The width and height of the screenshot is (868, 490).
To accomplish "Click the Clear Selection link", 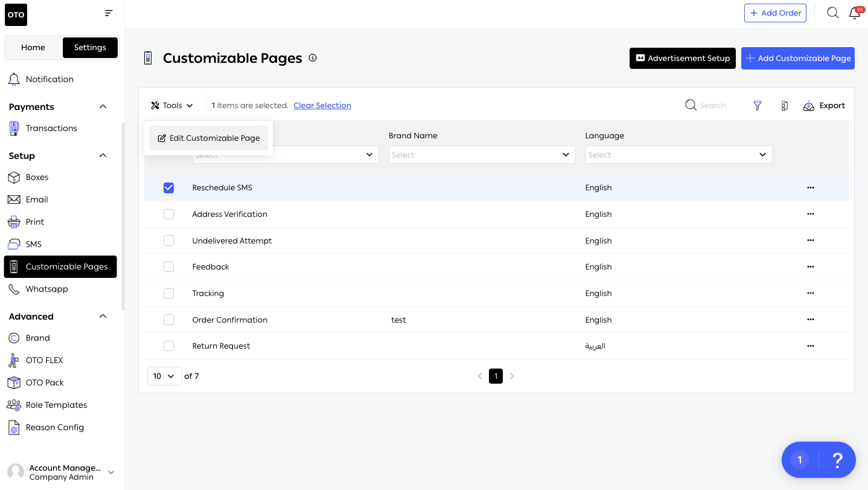I will 322,106.
